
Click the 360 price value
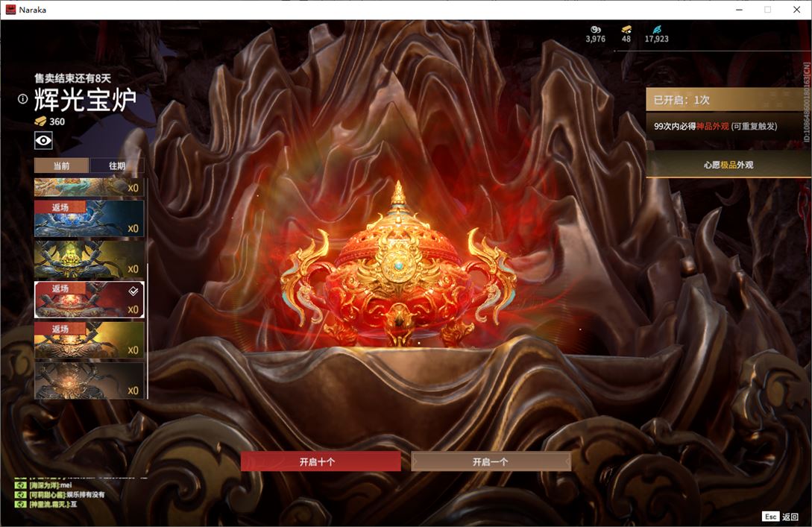57,122
